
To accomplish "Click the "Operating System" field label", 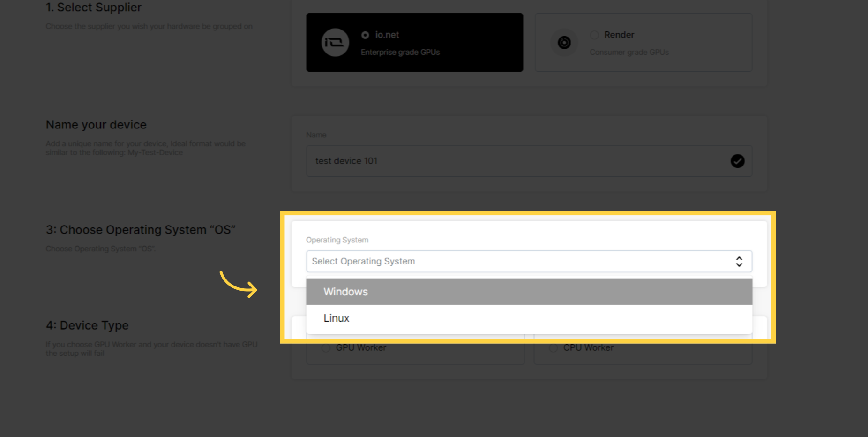I will 337,240.
